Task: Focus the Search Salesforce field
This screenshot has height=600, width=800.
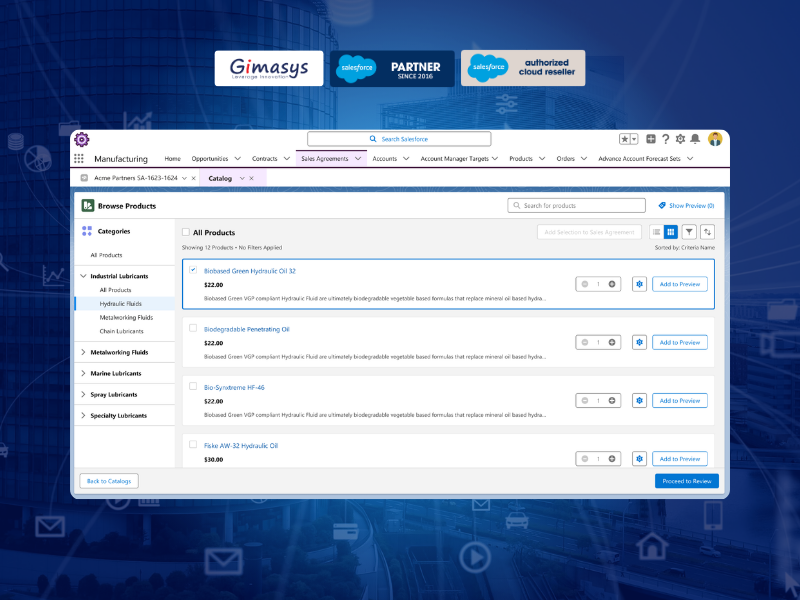Action: coord(399,139)
